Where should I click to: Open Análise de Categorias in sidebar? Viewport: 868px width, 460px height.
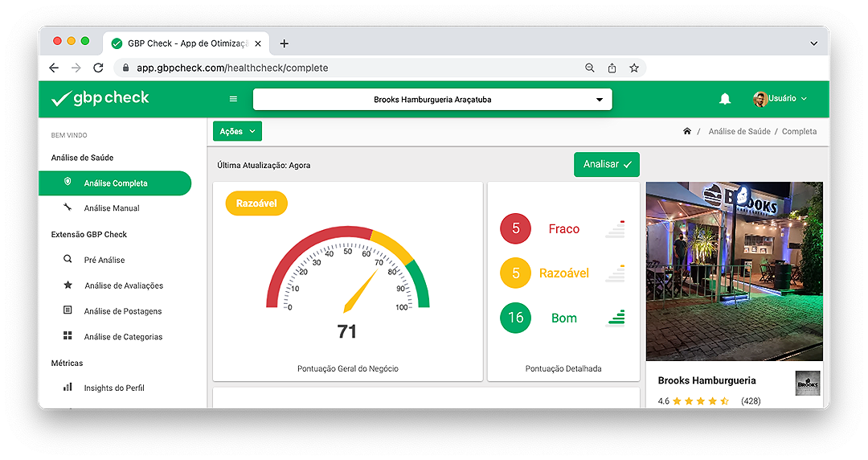pyautogui.click(x=123, y=336)
